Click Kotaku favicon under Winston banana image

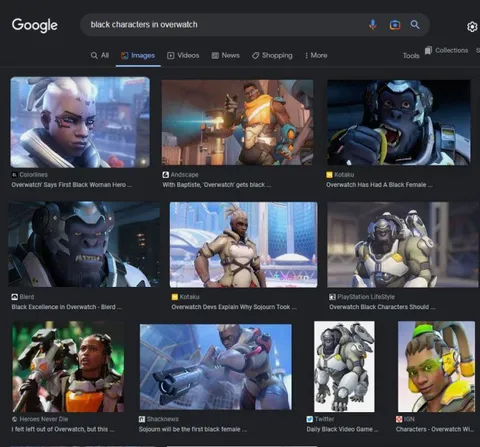(329, 175)
